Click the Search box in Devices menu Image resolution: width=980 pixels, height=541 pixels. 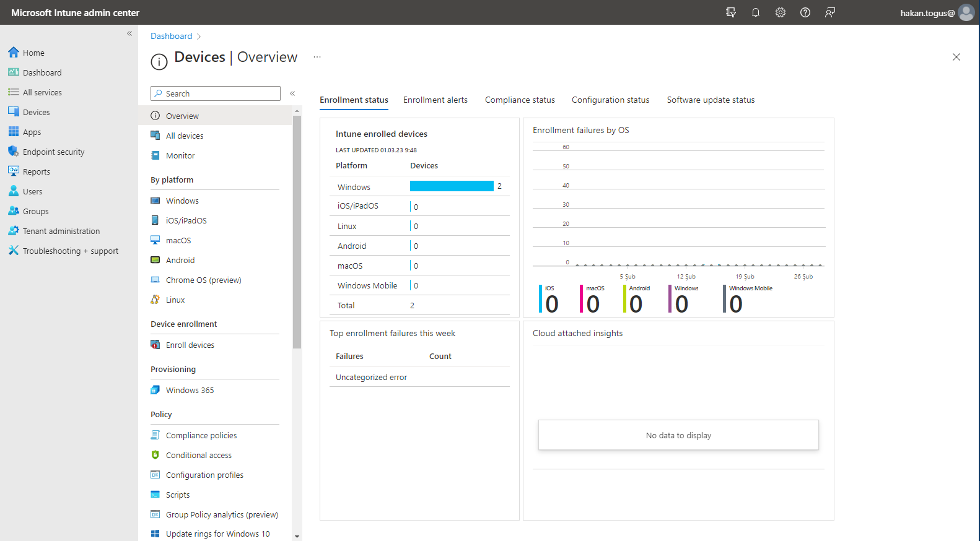coord(216,93)
